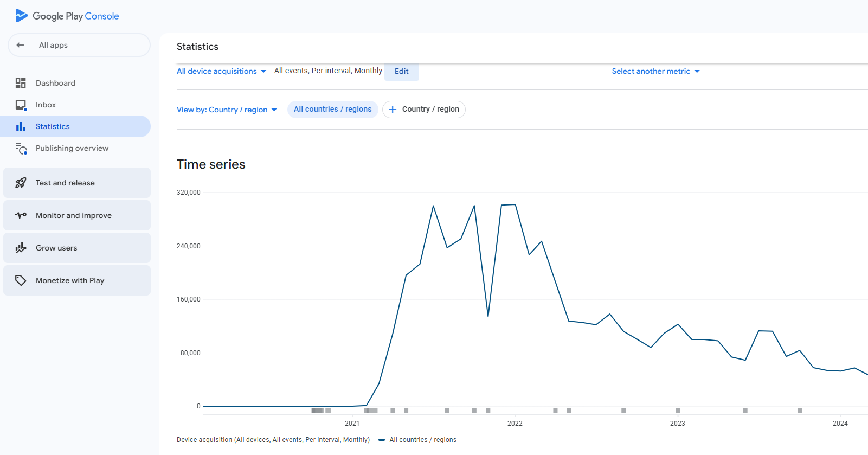868x455 pixels.
Task: Click the 320,000 y-axis label
Action: tap(188, 193)
